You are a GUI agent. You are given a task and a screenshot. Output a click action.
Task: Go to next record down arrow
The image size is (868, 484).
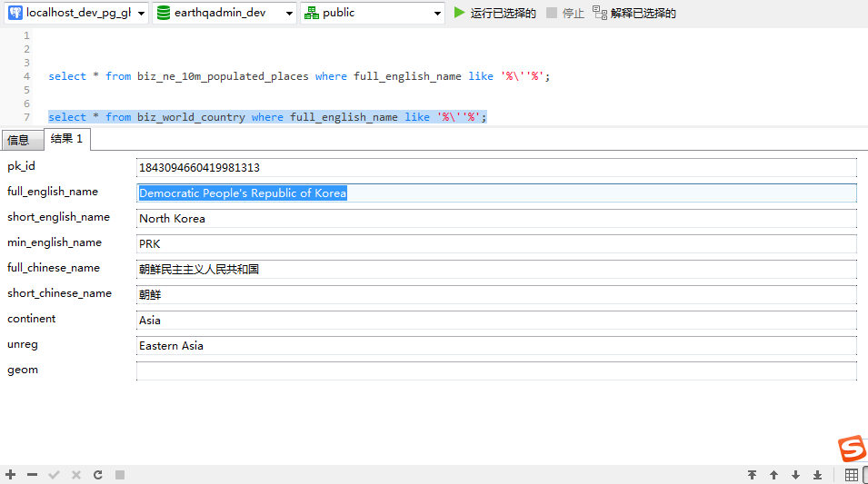coord(795,475)
